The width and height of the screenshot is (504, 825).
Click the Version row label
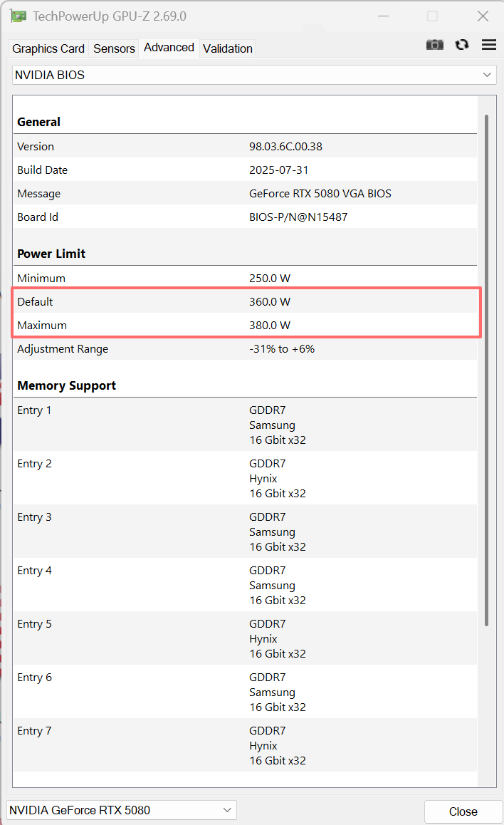click(x=35, y=146)
